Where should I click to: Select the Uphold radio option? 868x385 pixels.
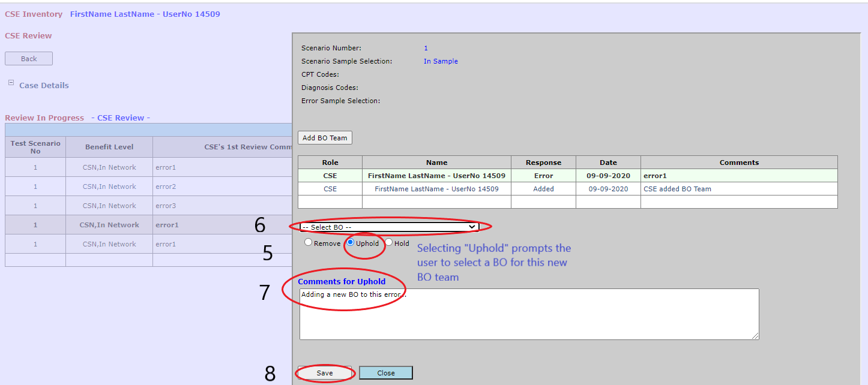(351, 243)
